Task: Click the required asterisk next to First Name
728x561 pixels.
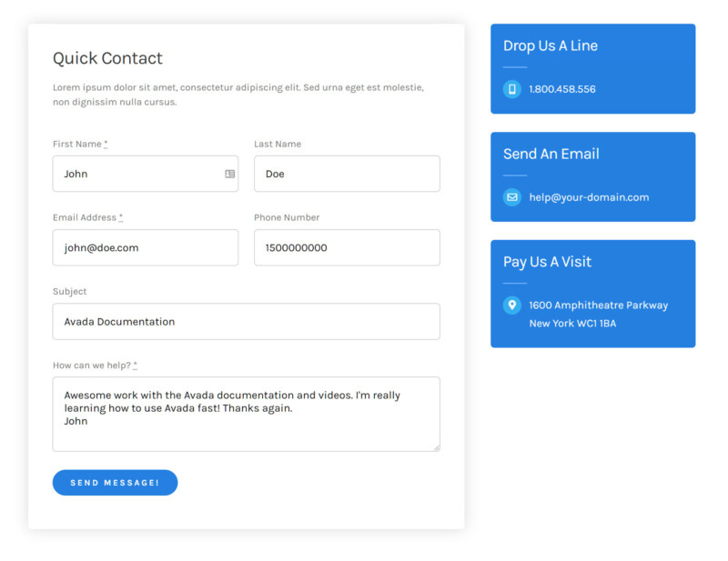Action: click(x=106, y=142)
